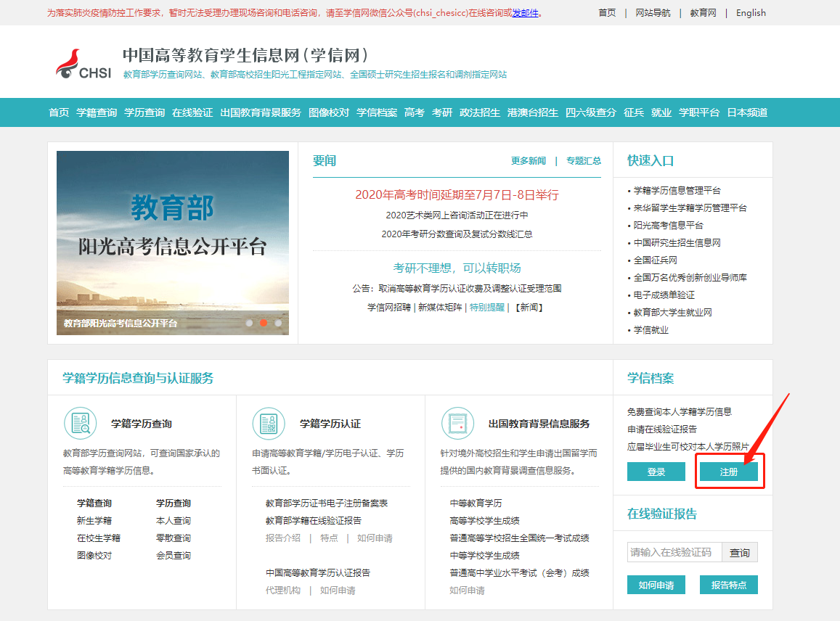Image resolution: width=840 pixels, height=621 pixels.
Task: Open the 学籍查询 navigation menu item
Action: point(97,112)
